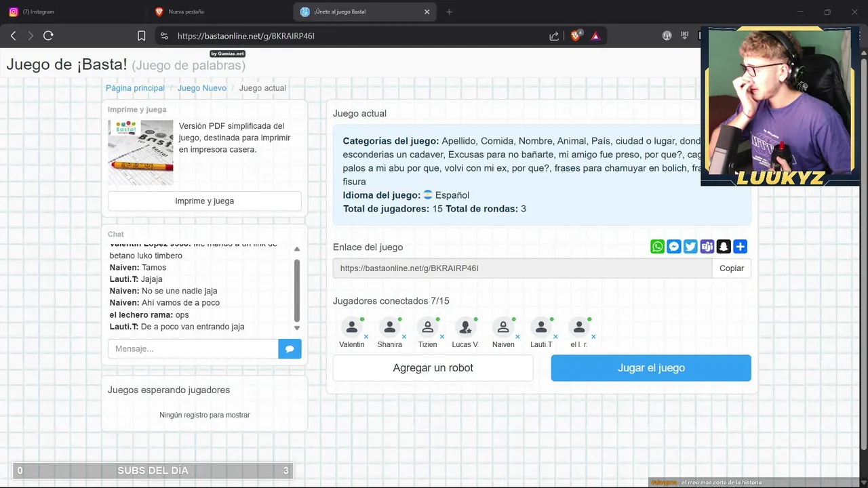This screenshot has height=488, width=868.
Task: Switch to the Nueva pestaña tab
Action: [x=219, y=12]
